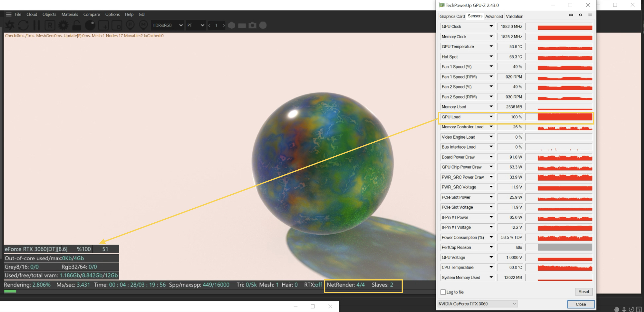Screen dimensions: 644x312
Task: Open the Options menu
Action: coord(112,14)
